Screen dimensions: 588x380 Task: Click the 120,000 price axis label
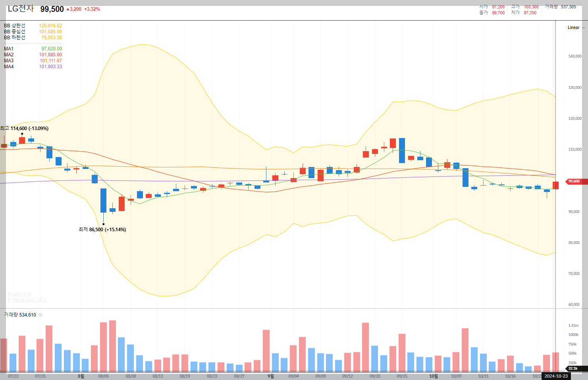[x=575, y=119]
